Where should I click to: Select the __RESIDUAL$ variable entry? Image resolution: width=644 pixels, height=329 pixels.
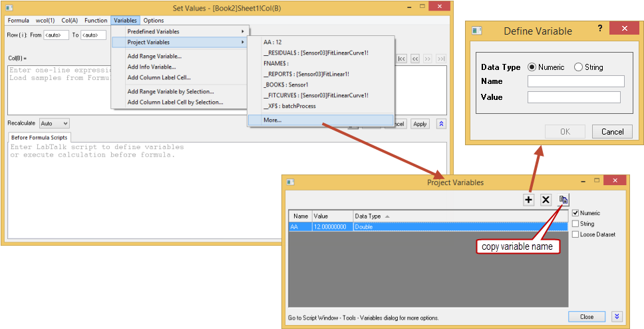pyautogui.click(x=321, y=53)
